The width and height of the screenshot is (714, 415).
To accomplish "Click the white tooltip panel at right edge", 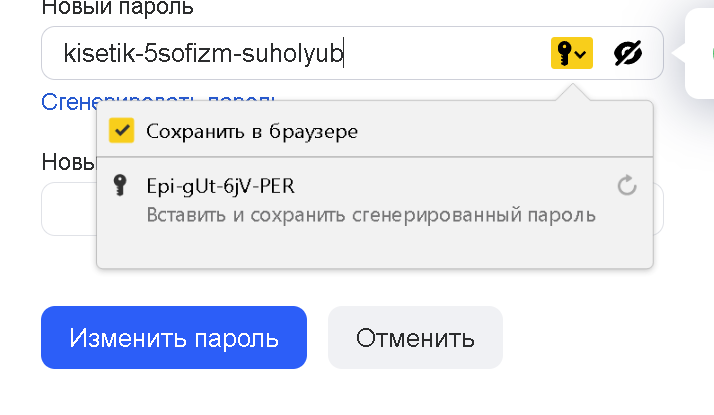I will coord(700,53).
